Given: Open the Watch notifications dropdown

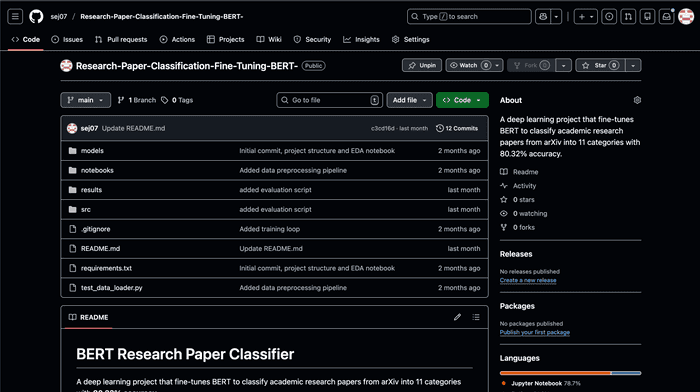Looking at the screenshot, I should [475, 65].
